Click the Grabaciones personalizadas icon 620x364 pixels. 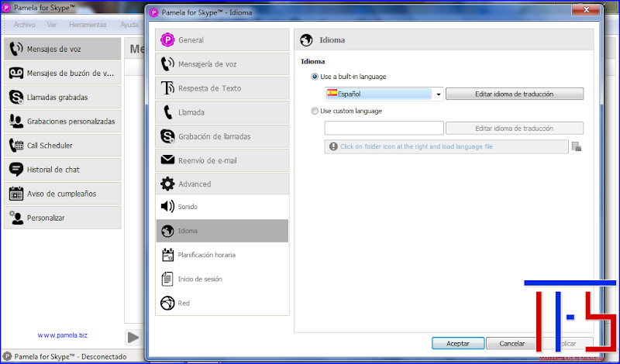15,122
